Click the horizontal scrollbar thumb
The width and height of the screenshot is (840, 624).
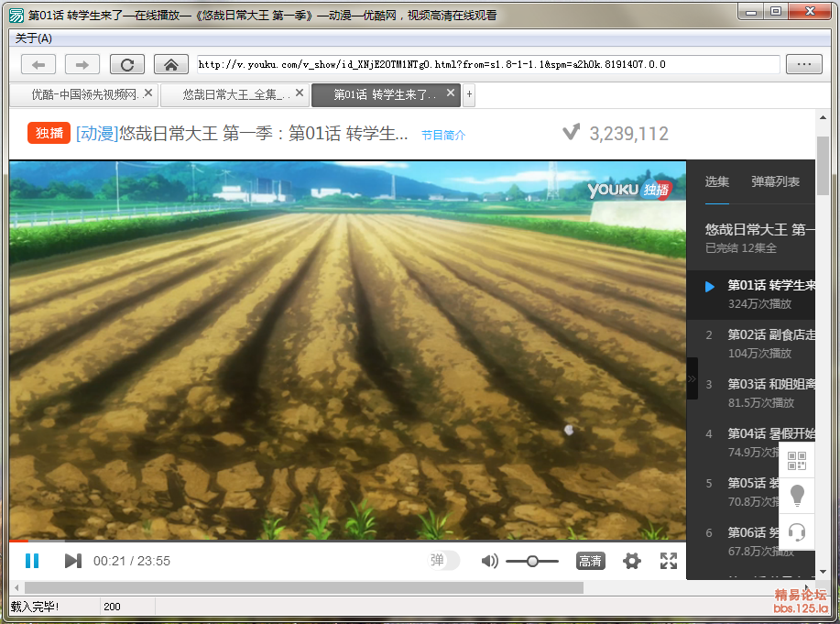(304, 588)
